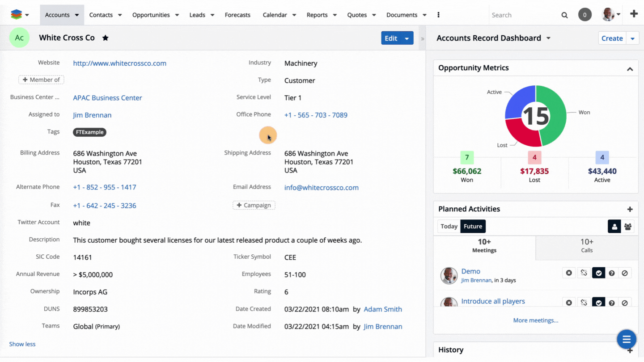Image resolution: width=644 pixels, height=362 pixels.
Task: Open the Forecasts module tab
Action: pyautogui.click(x=237, y=15)
